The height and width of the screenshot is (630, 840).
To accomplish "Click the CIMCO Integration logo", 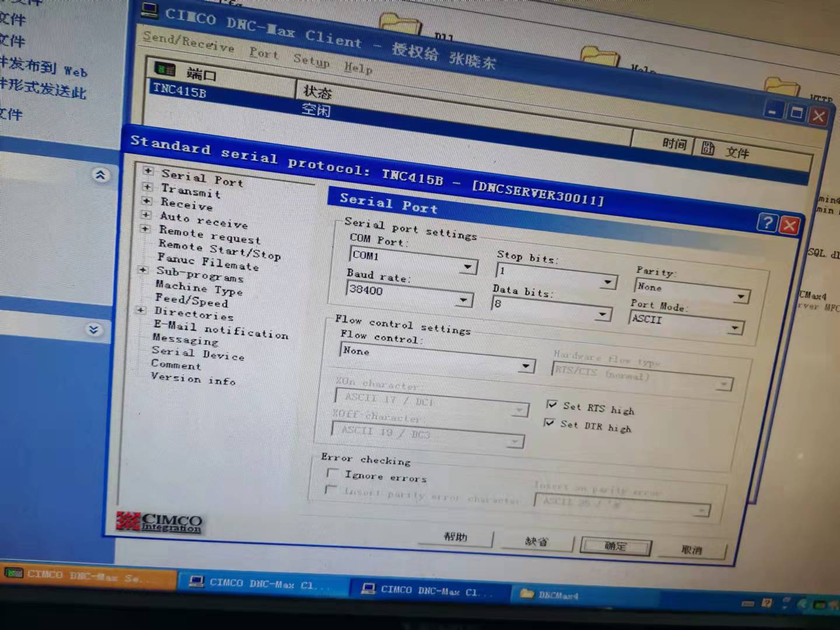I will [159, 521].
